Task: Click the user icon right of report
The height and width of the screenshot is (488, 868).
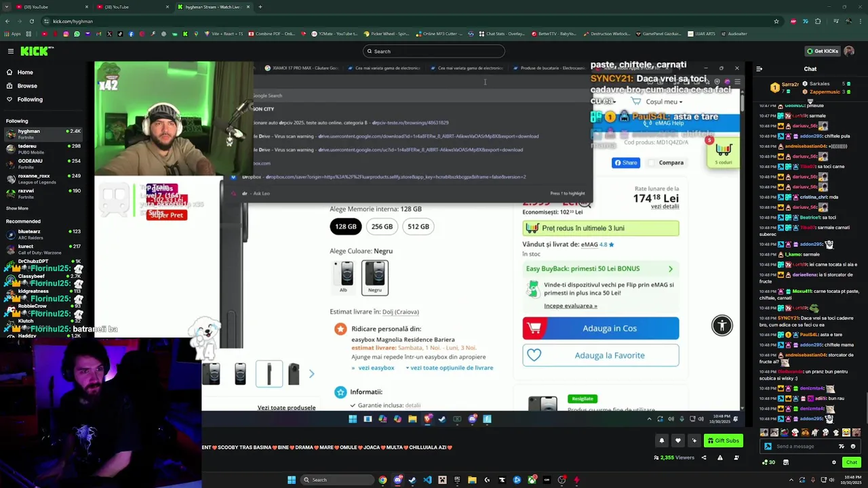Action: (736, 457)
